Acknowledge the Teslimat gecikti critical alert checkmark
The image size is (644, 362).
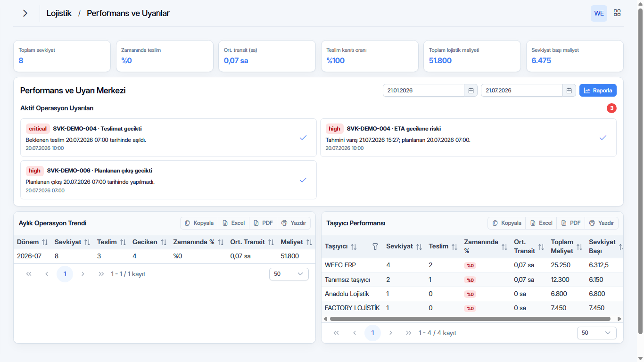(303, 137)
